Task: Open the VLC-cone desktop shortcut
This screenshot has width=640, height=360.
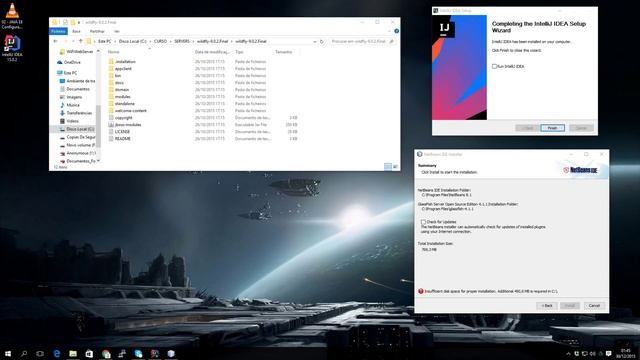Action: point(12,16)
